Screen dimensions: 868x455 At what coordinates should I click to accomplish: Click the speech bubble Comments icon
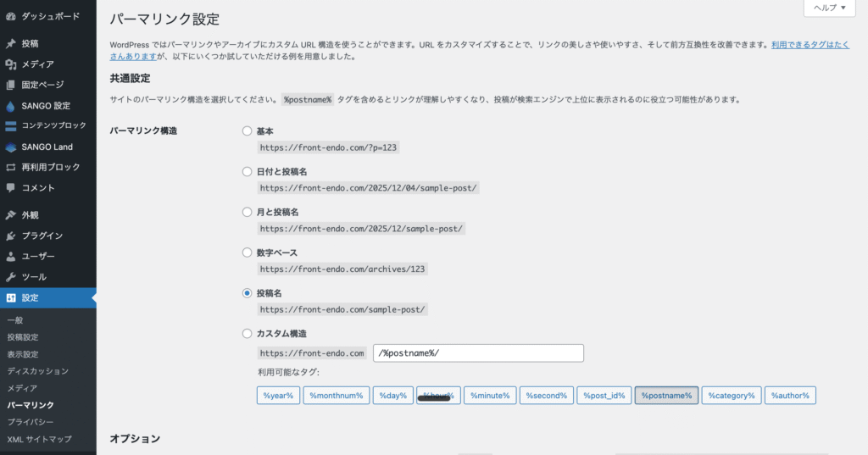(10, 187)
